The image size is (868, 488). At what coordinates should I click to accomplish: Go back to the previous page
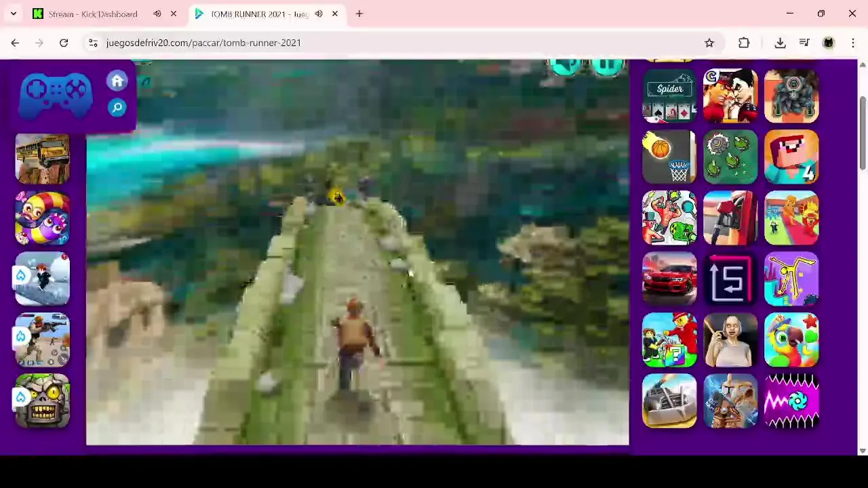pos(15,43)
